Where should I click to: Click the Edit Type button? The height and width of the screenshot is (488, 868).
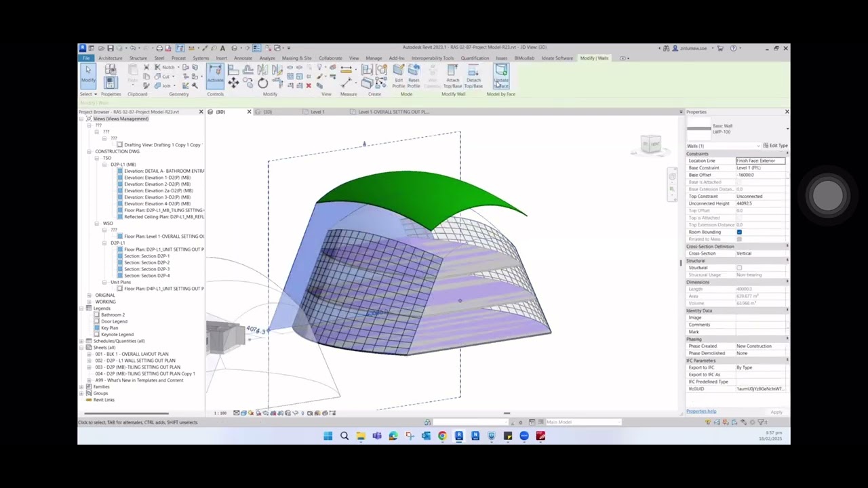pyautogui.click(x=776, y=146)
